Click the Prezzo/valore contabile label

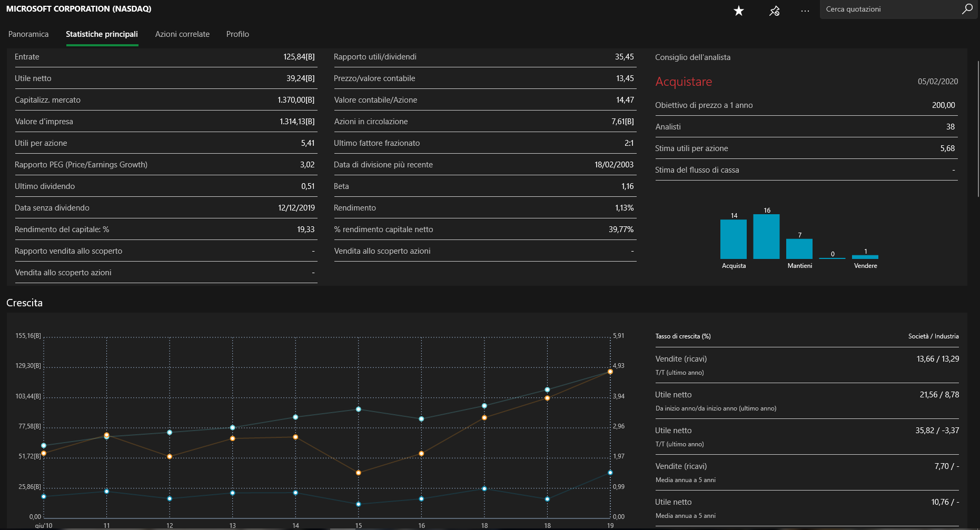coord(374,78)
